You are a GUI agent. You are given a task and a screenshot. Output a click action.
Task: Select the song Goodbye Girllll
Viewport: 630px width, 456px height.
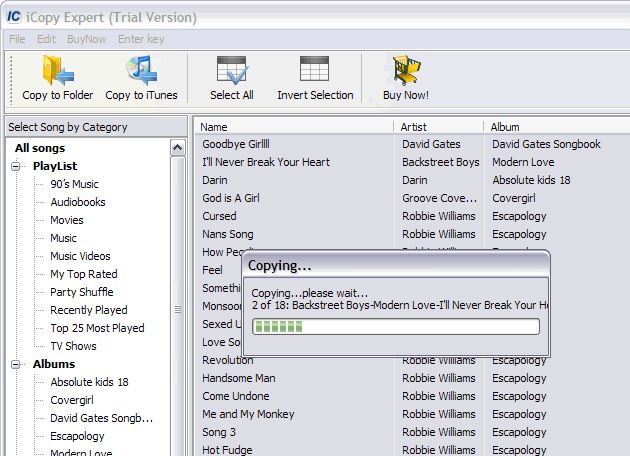point(236,144)
